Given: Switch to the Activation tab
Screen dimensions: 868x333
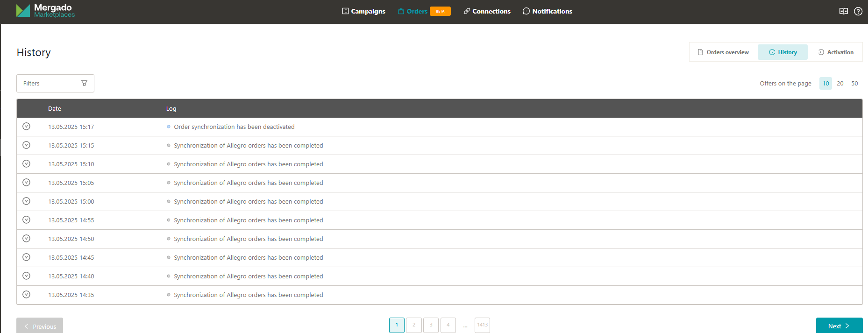Looking at the screenshot, I should [835, 52].
